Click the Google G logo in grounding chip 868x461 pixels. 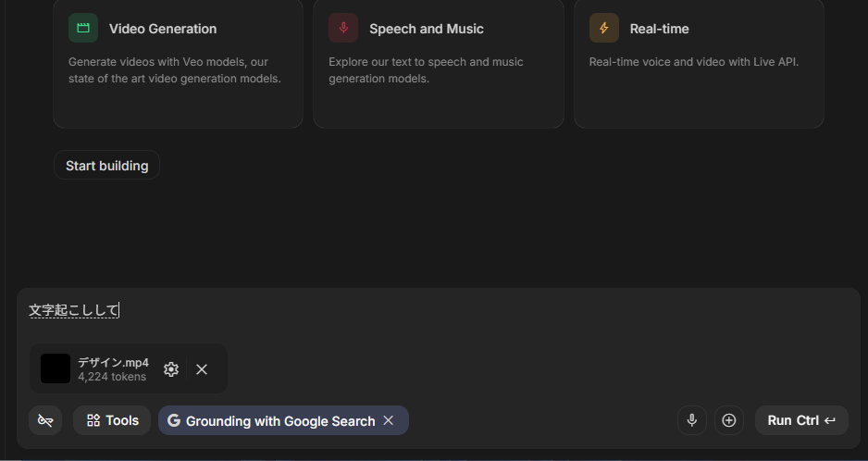point(174,420)
